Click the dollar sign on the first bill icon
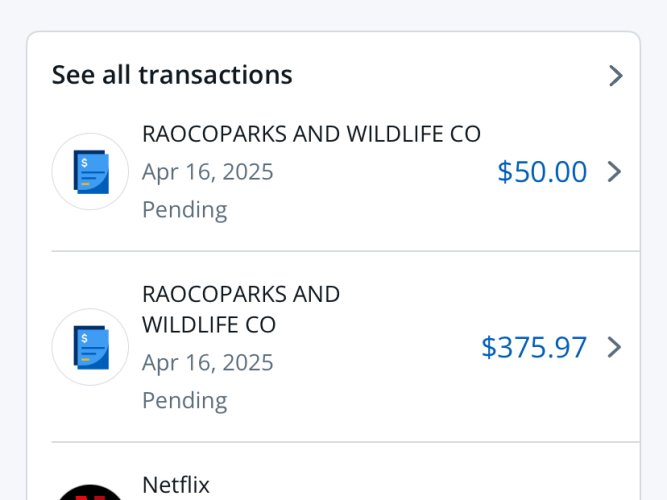 point(85,163)
